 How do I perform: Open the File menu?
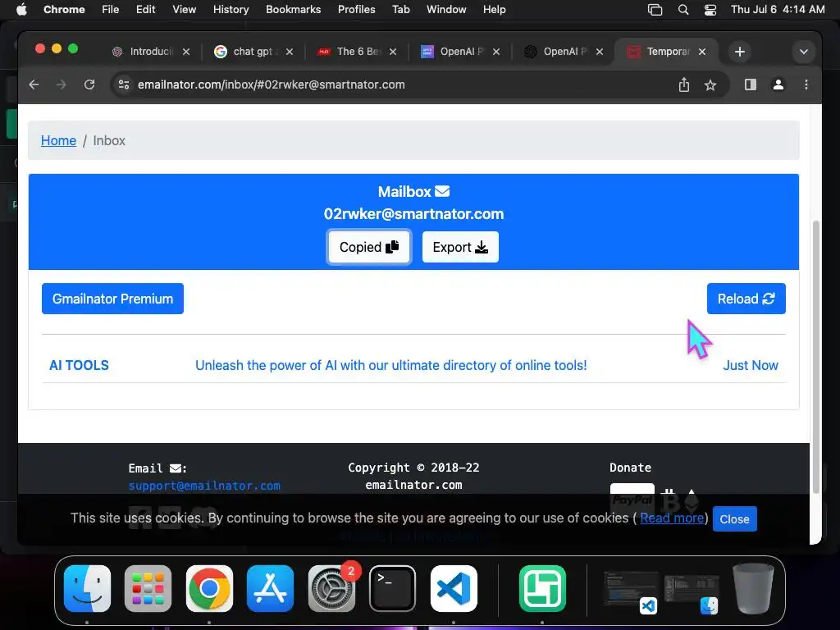coord(111,10)
